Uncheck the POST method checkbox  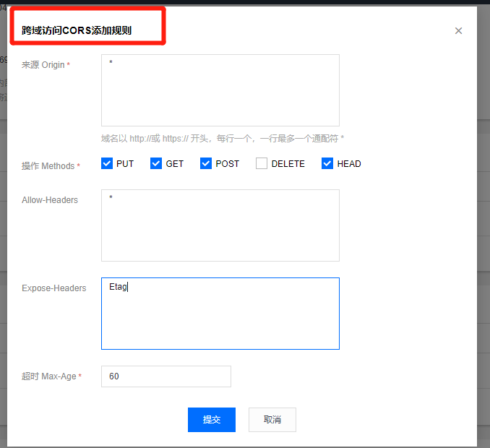[x=206, y=163]
